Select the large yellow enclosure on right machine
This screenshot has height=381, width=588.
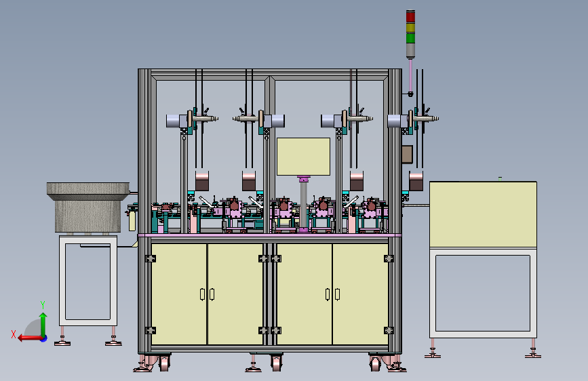click(483, 214)
